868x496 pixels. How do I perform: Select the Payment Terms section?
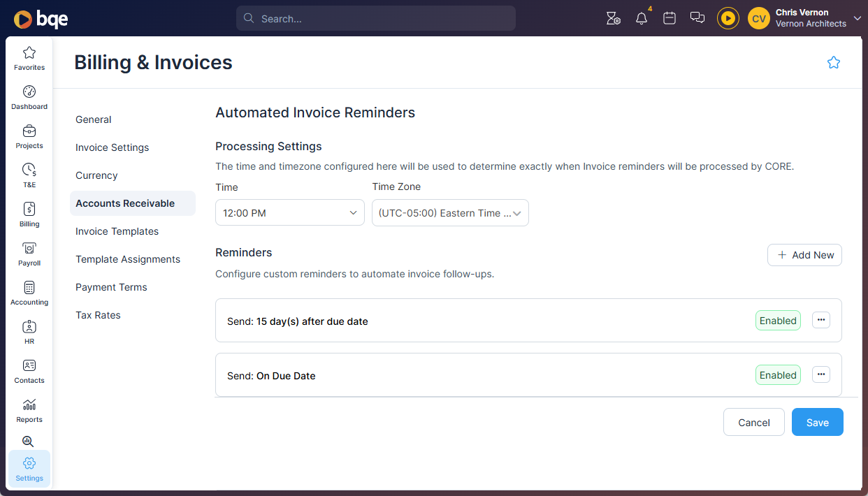point(111,287)
